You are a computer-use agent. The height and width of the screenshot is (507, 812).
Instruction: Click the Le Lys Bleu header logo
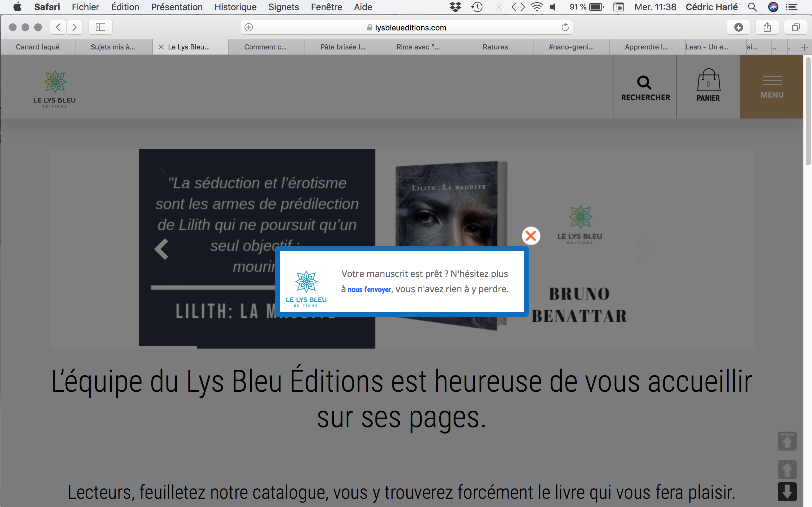[x=55, y=89]
